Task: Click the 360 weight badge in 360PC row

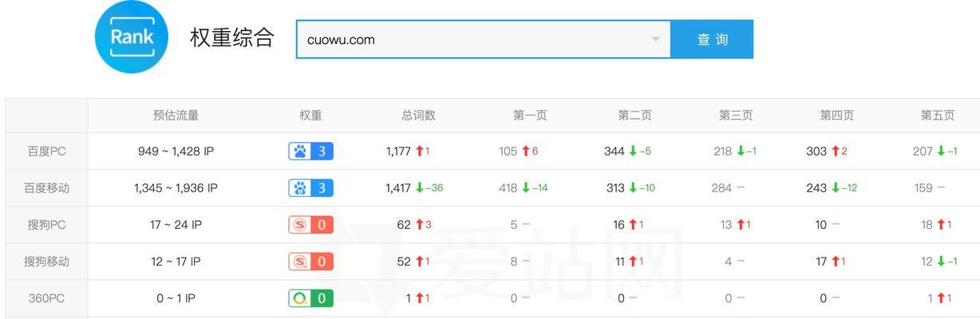Action: click(x=310, y=298)
